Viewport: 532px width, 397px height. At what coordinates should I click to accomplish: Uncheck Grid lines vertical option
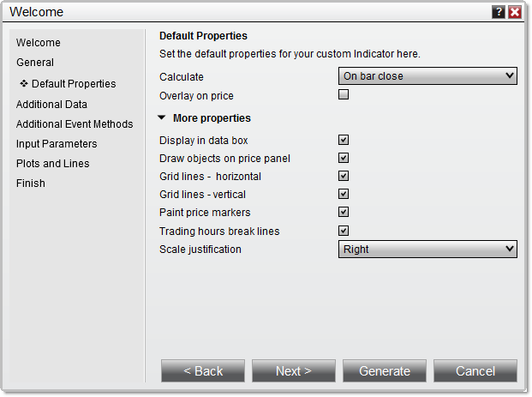344,194
